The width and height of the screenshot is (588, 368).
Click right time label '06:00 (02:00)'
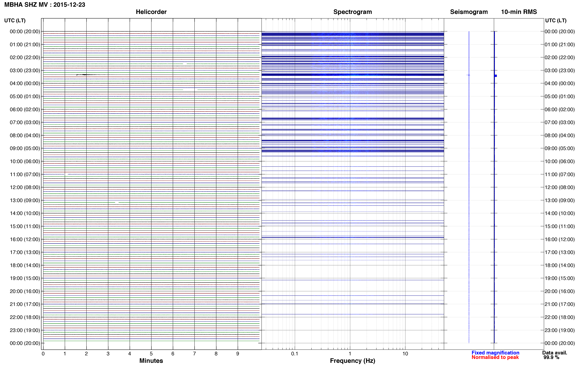click(x=560, y=109)
